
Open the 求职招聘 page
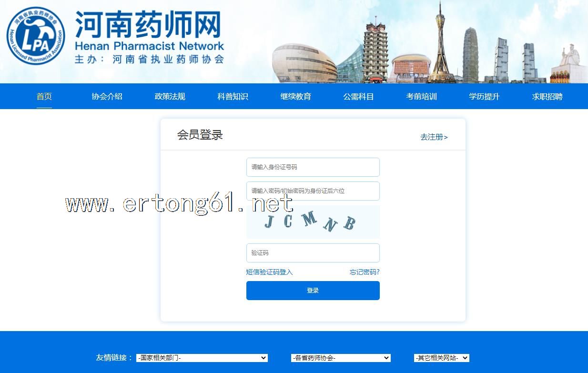pos(547,97)
